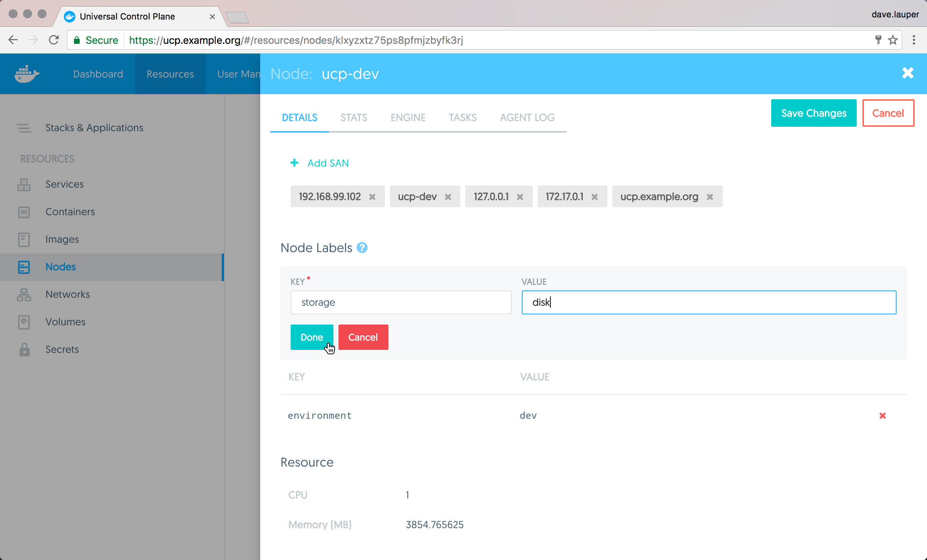Close the ucp-dev node panel
This screenshot has height=560, width=927.
(x=907, y=73)
